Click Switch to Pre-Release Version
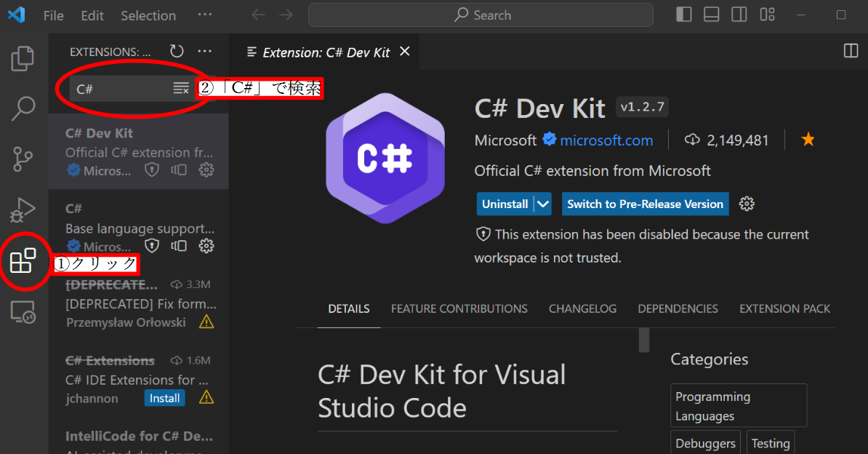This screenshot has width=868, height=454. pyautogui.click(x=645, y=204)
